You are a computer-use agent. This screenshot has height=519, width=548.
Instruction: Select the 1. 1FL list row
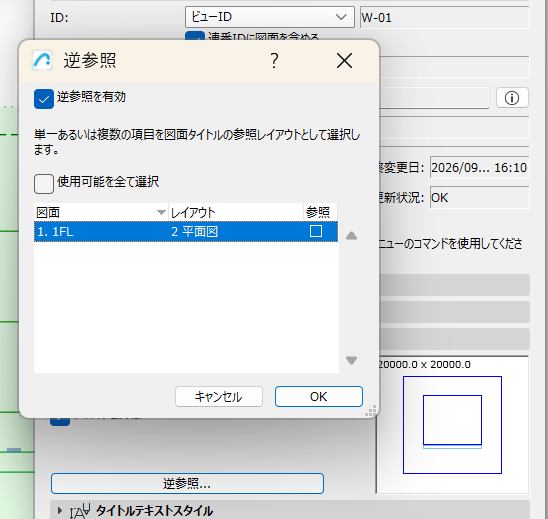186,231
